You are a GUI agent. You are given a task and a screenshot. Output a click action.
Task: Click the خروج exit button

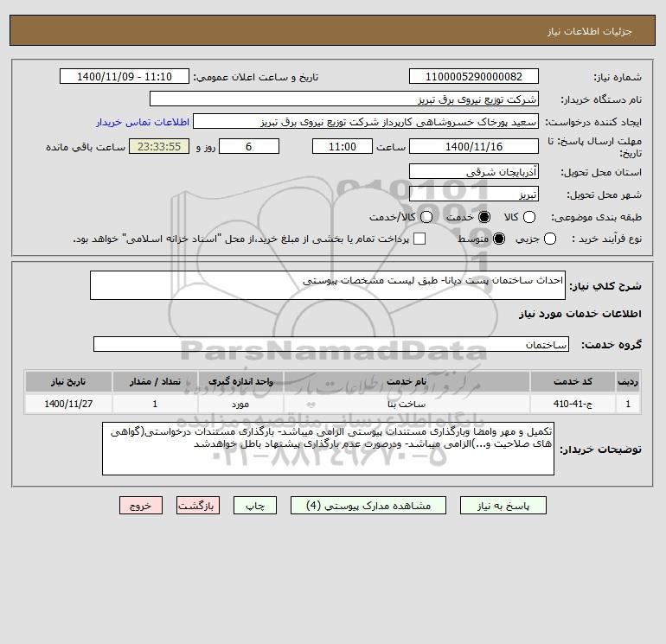(141, 506)
